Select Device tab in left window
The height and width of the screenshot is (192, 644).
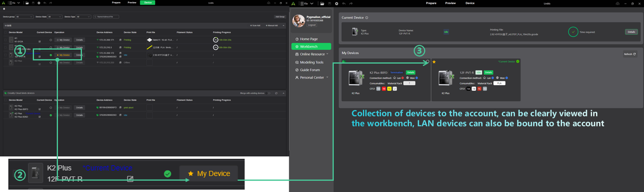click(x=147, y=3)
